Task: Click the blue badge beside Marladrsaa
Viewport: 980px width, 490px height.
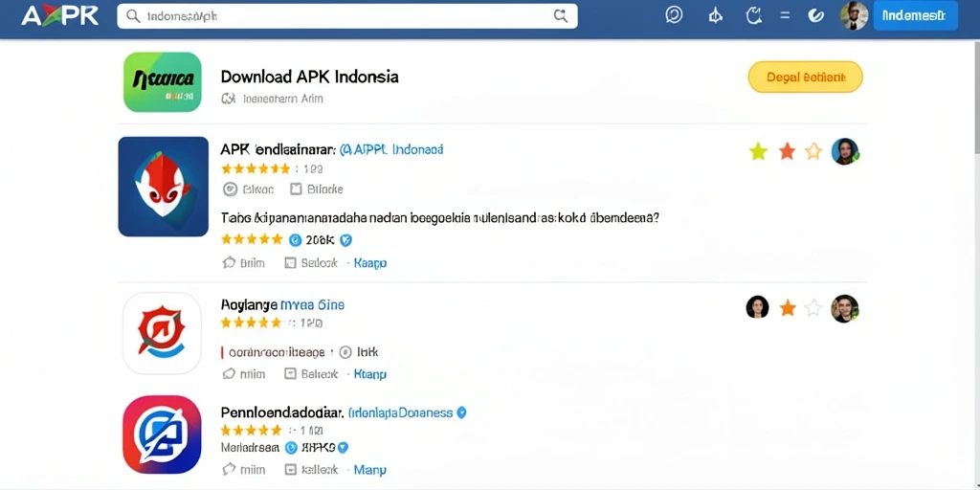Action: pos(291,448)
